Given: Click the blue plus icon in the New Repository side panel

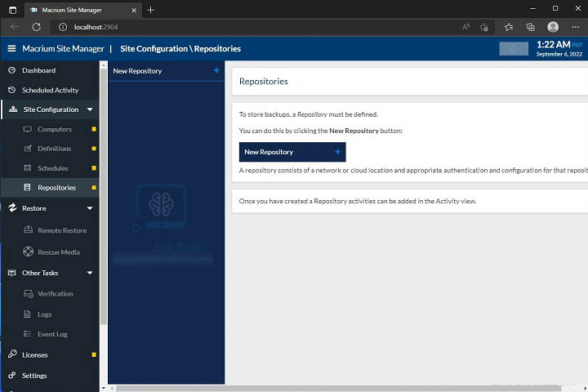Looking at the screenshot, I should [216, 70].
